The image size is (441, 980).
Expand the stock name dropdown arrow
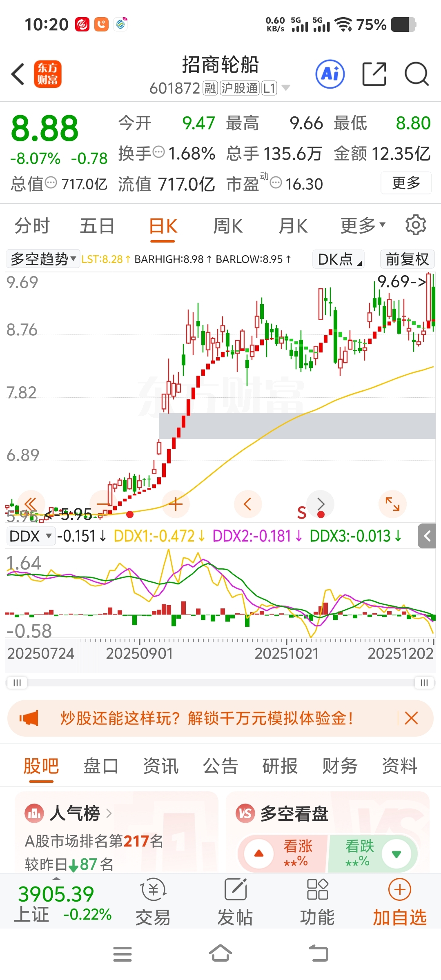[x=286, y=88]
